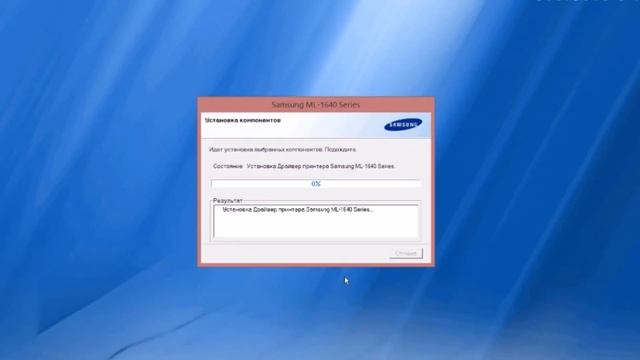Click the 'Состояние' status line
Image resolution: width=640 pixels, height=360 pixels.
tap(304, 166)
